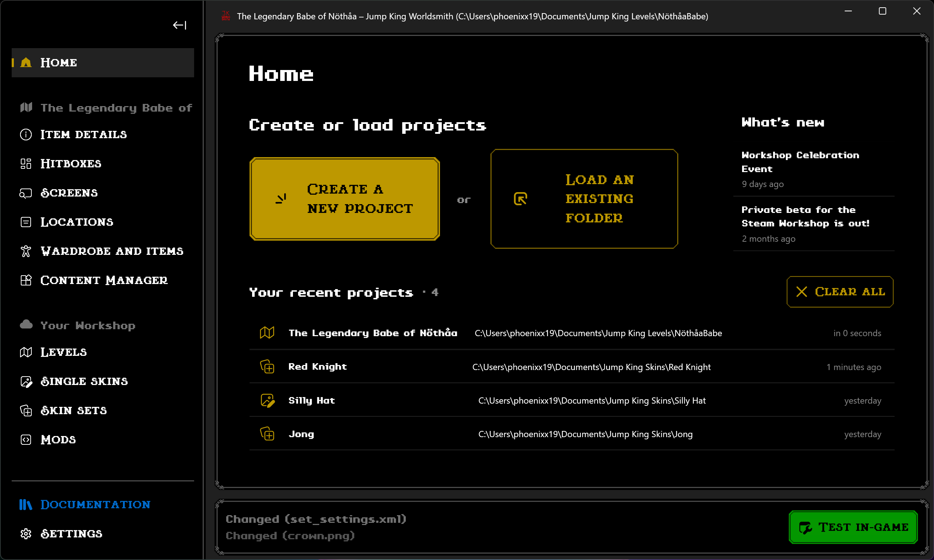
Task: Clear all recent projects
Action: [x=840, y=291]
